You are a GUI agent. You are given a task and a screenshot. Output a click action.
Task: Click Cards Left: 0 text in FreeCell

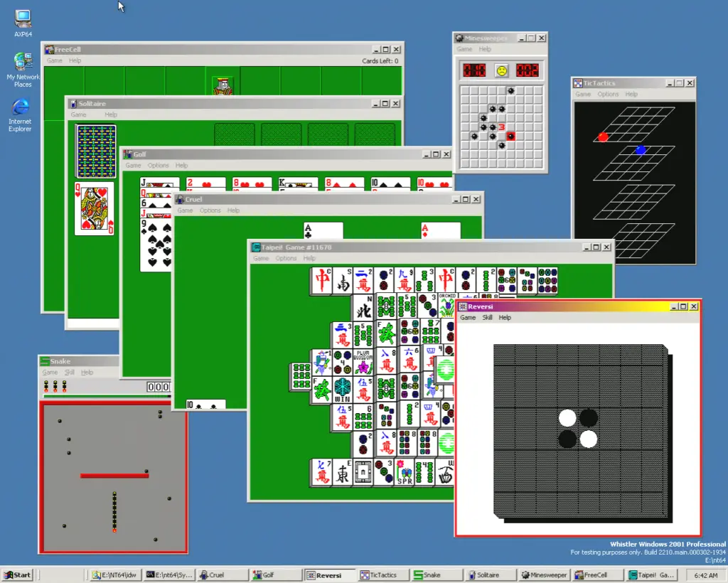coord(380,61)
